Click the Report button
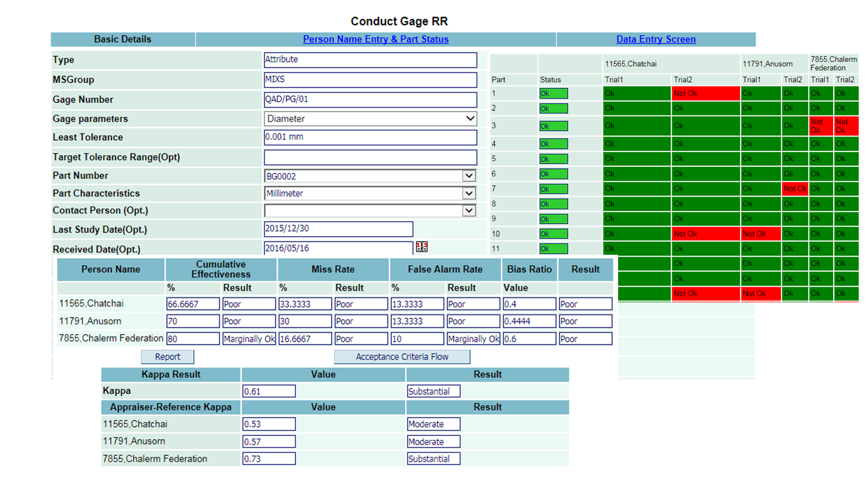 167,357
